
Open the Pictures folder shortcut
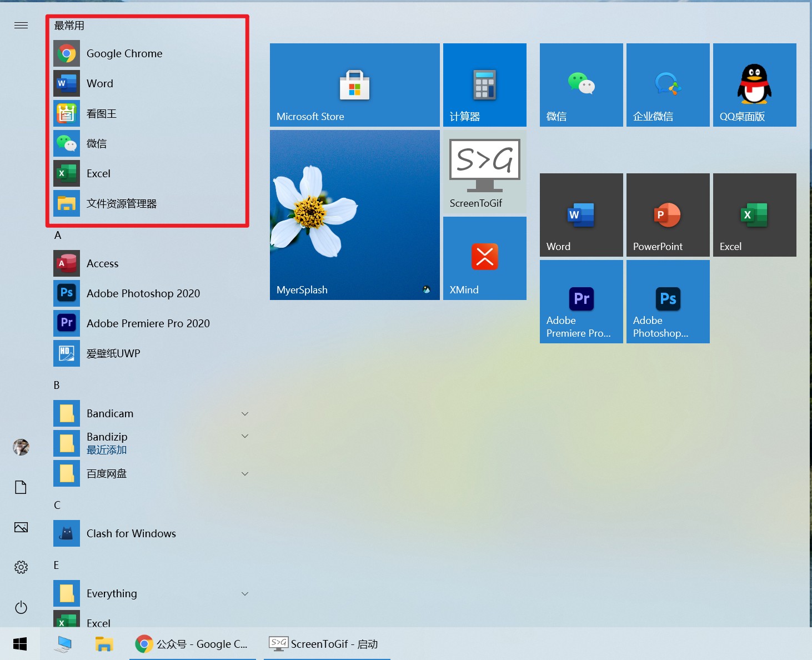pyautogui.click(x=21, y=527)
